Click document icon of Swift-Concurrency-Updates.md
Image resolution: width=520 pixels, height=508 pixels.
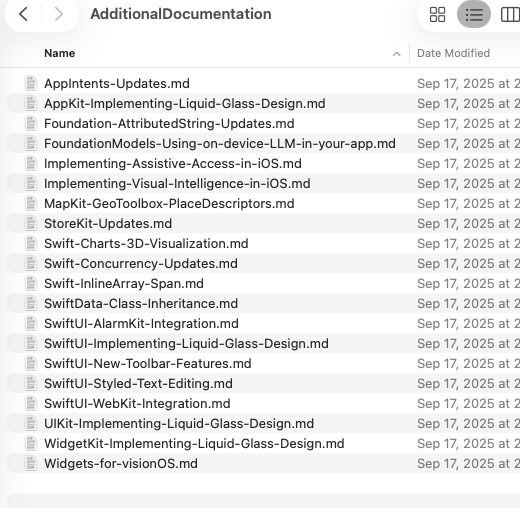(x=31, y=263)
